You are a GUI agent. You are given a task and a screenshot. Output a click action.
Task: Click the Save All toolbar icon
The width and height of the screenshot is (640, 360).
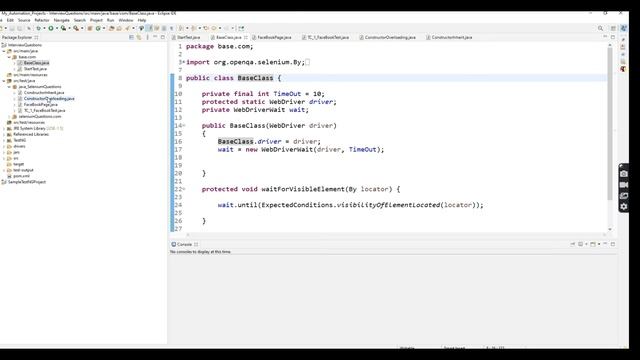19,28
